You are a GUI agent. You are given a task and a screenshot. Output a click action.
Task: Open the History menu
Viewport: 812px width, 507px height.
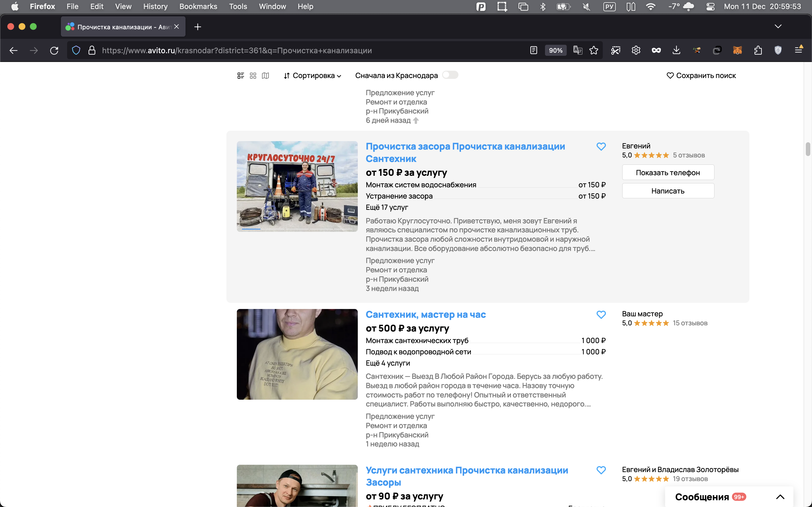155,6
